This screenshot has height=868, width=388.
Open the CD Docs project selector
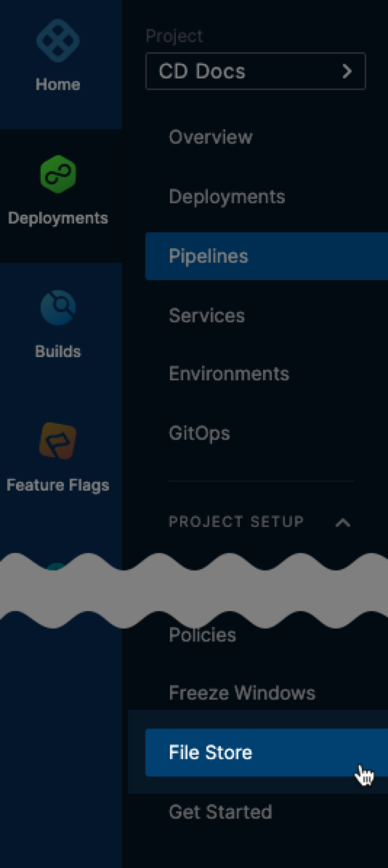coord(256,71)
